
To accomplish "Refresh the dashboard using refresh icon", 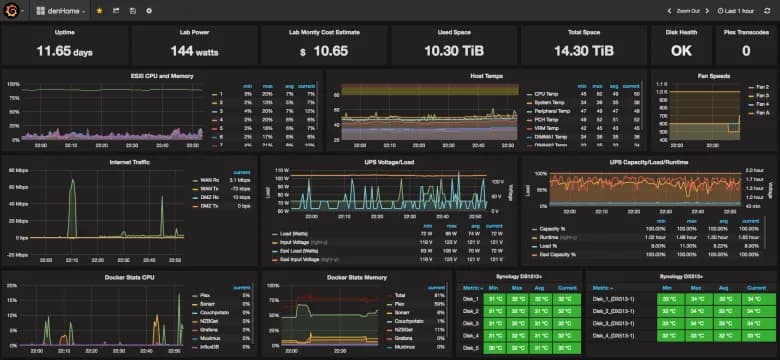I will (767, 11).
